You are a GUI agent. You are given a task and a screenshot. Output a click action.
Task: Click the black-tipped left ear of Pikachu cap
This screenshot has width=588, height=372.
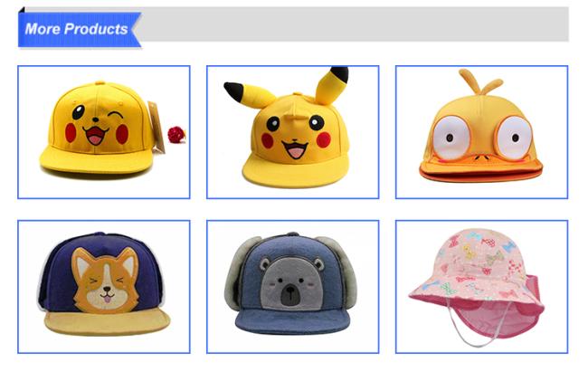pyautogui.click(x=248, y=95)
